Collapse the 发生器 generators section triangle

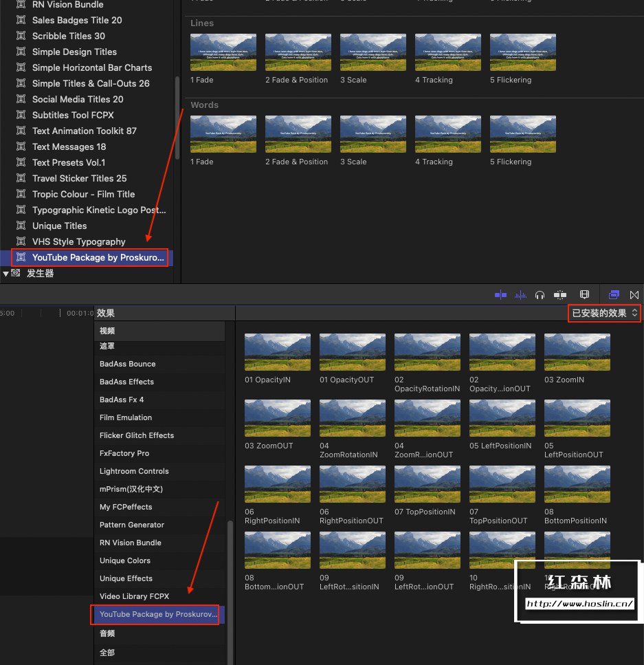(x=5, y=274)
